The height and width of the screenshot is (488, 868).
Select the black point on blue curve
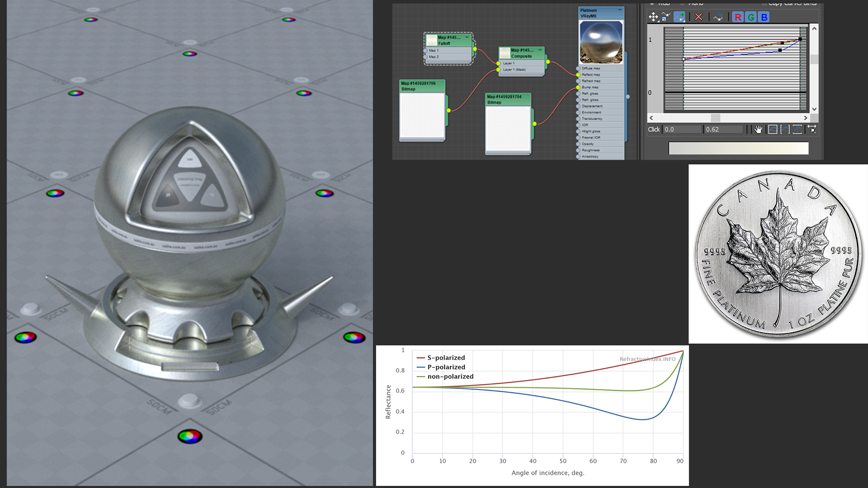(x=780, y=50)
